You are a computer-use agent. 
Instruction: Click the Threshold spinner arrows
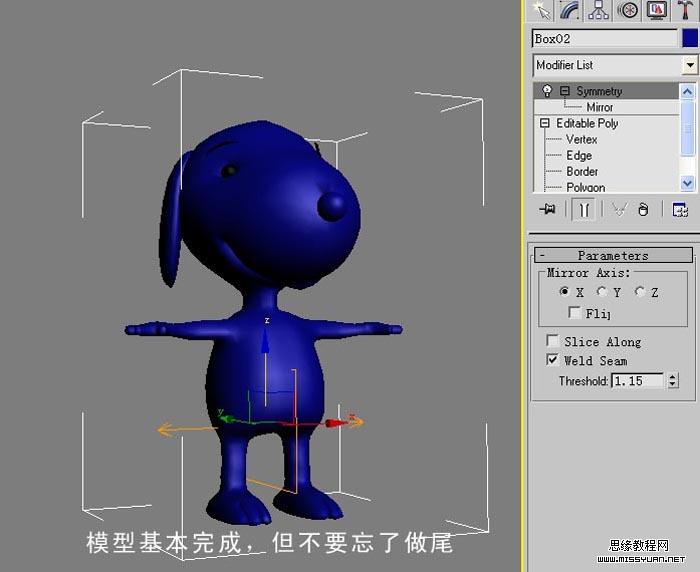(672, 381)
